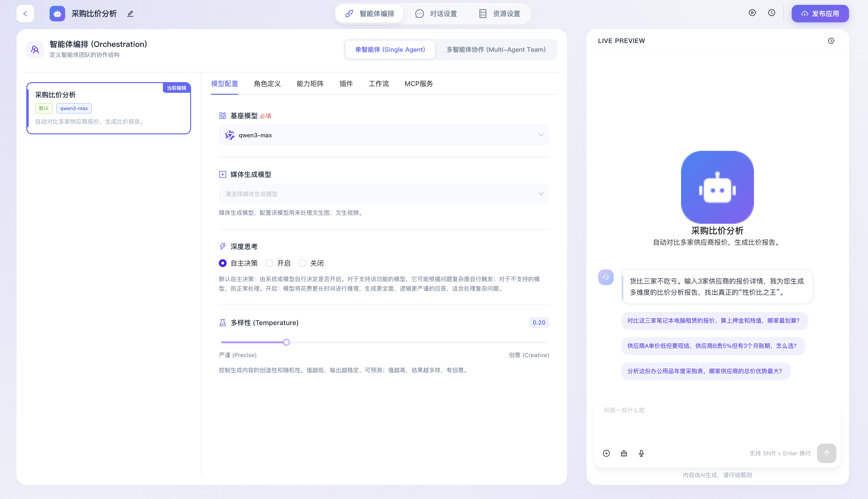Select 自主决策 deep thinking option
The width and height of the screenshot is (868, 499).
pos(223,263)
